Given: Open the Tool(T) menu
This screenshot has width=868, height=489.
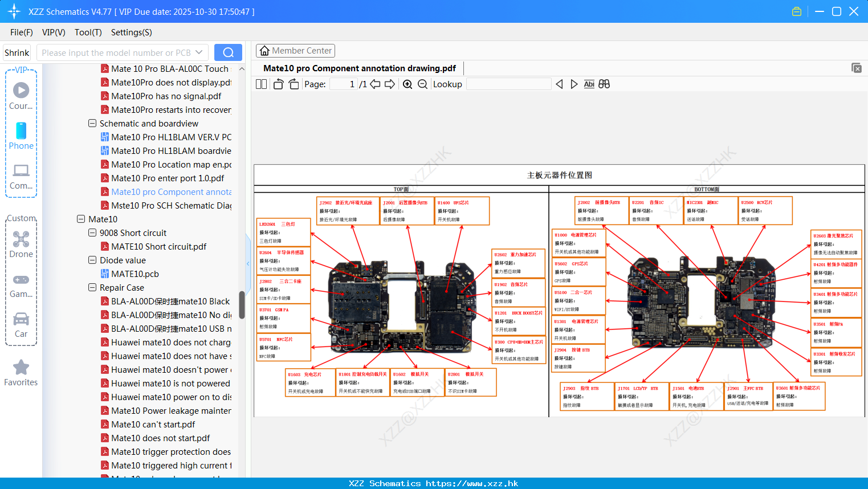Looking at the screenshot, I should tap(88, 32).
